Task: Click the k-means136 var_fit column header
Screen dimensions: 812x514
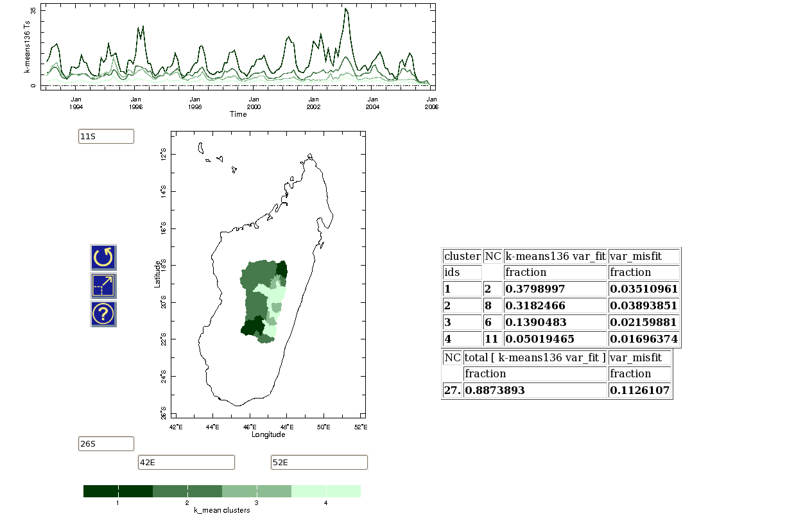Action: [555, 256]
